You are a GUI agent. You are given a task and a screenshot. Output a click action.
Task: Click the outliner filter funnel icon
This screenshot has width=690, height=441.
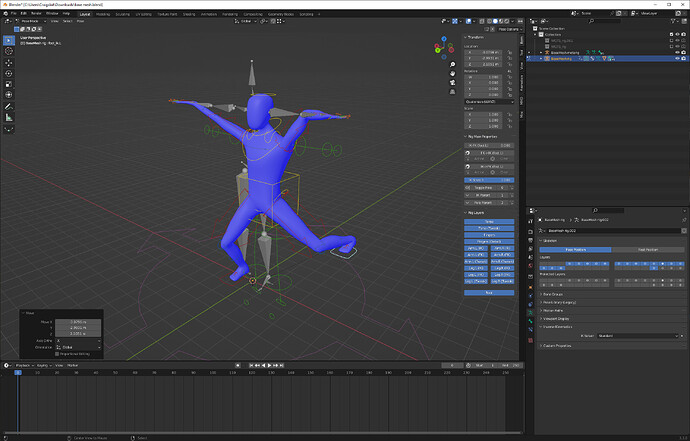[x=674, y=21]
